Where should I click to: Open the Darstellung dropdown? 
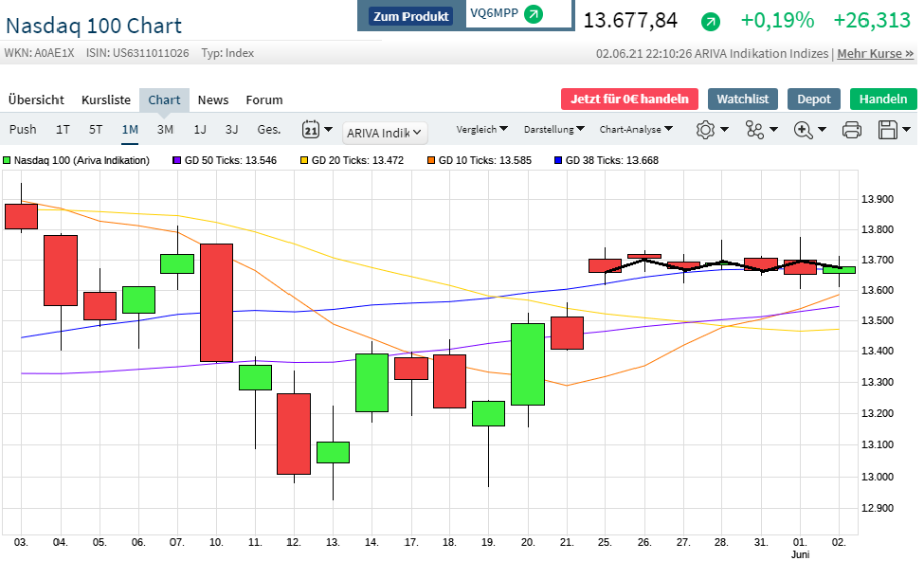(x=554, y=129)
